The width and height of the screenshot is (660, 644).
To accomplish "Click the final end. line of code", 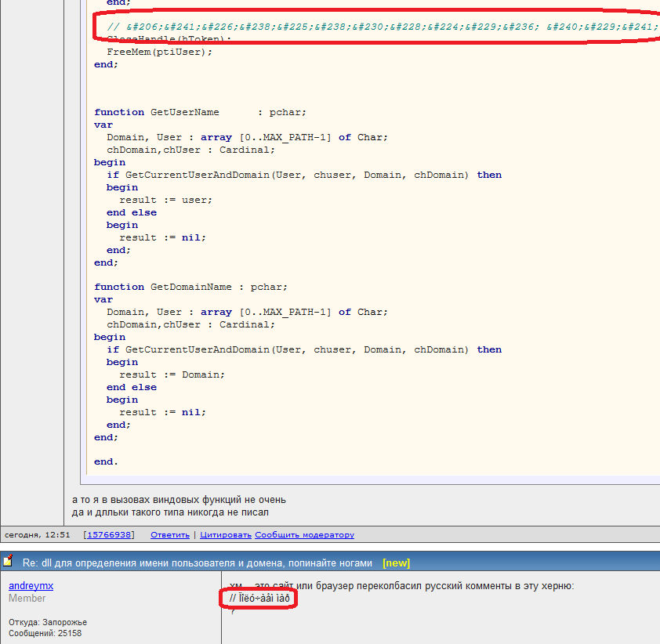I will [106, 462].
